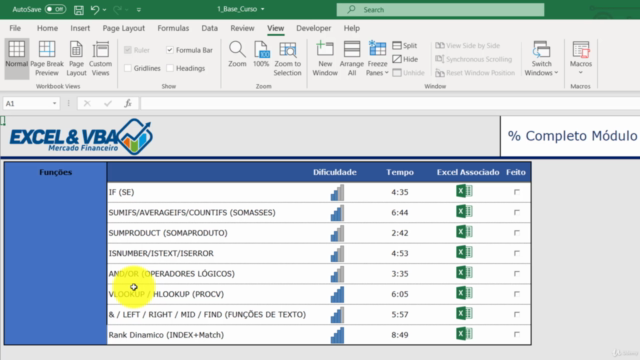The height and width of the screenshot is (360, 640).
Task: Click the Funções section header
Action: (x=56, y=172)
